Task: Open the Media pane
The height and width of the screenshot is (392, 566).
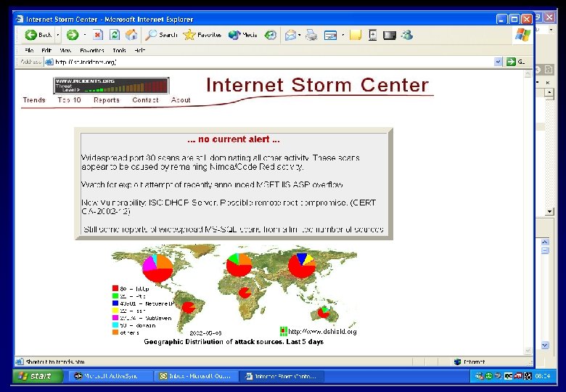Action: (x=243, y=35)
